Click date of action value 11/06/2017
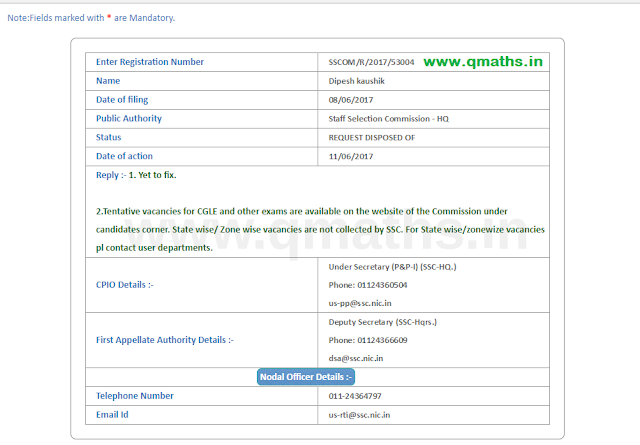The height and width of the screenshot is (445, 640). (351, 156)
